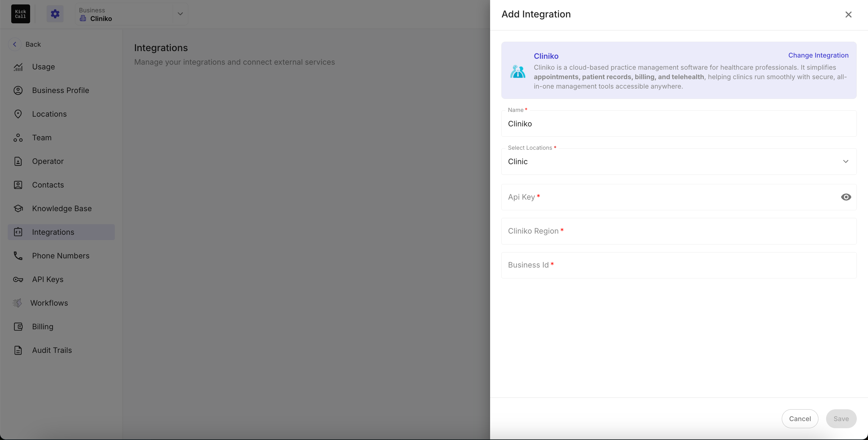This screenshot has width=868, height=440.
Task: Click the Cliniko title link in card
Action: pyautogui.click(x=546, y=56)
